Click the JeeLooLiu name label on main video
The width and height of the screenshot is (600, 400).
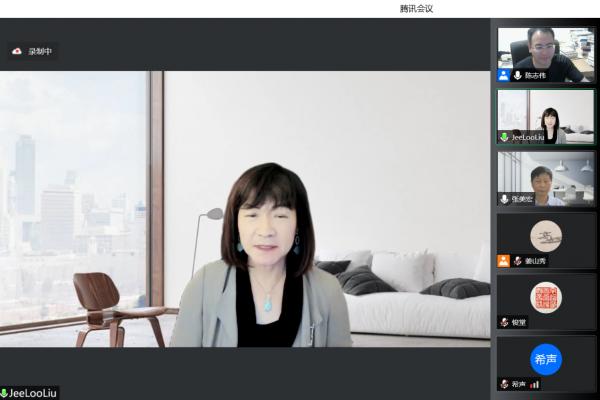32,393
